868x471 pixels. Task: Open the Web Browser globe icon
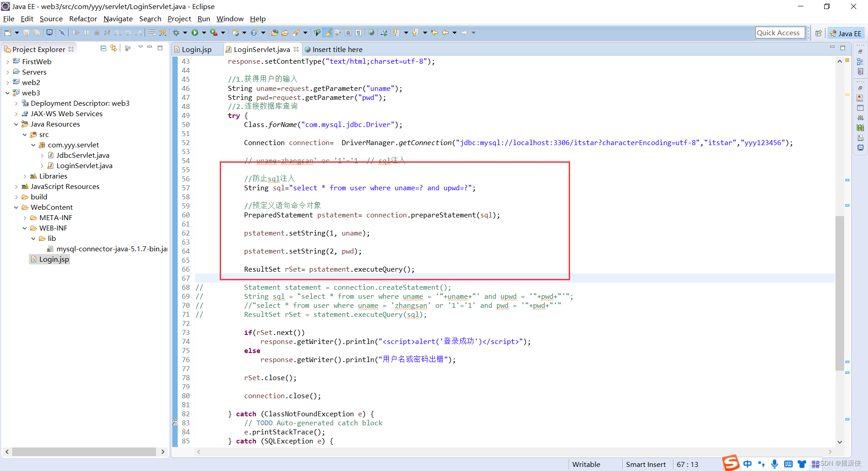(x=371, y=33)
